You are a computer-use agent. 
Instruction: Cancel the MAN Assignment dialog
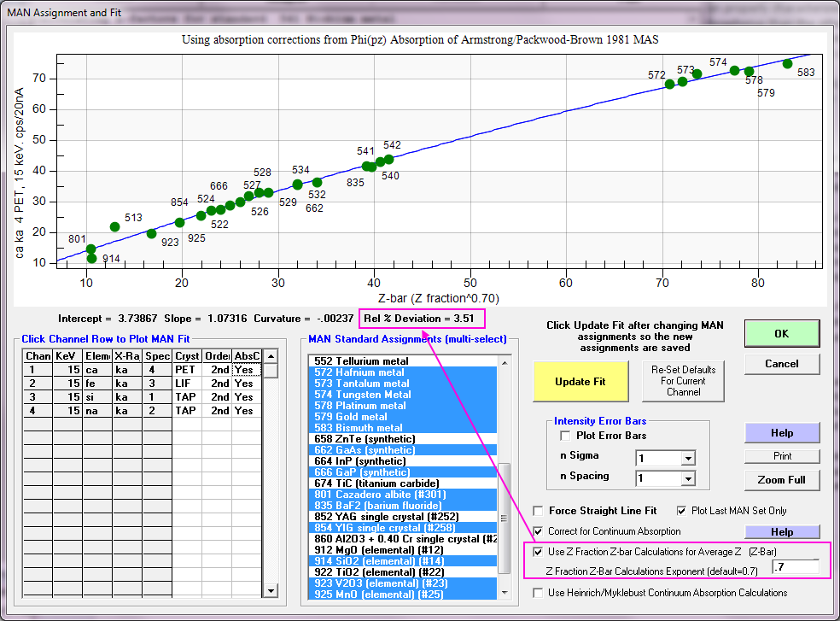(x=781, y=363)
